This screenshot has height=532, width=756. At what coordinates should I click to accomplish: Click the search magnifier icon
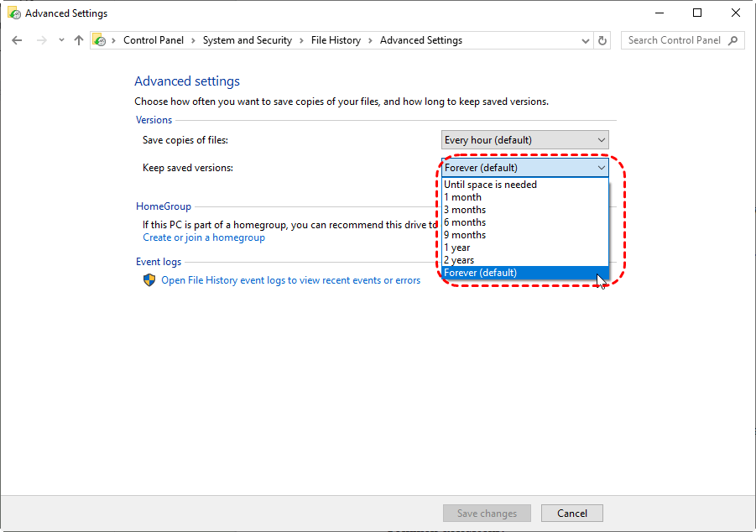pos(733,40)
